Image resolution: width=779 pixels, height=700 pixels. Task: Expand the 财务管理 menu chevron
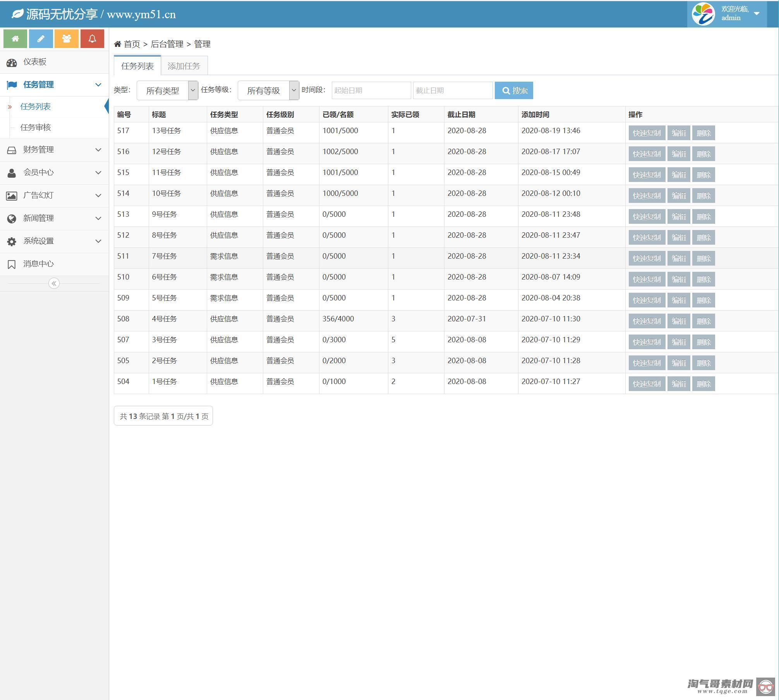click(x=98, y=149)
